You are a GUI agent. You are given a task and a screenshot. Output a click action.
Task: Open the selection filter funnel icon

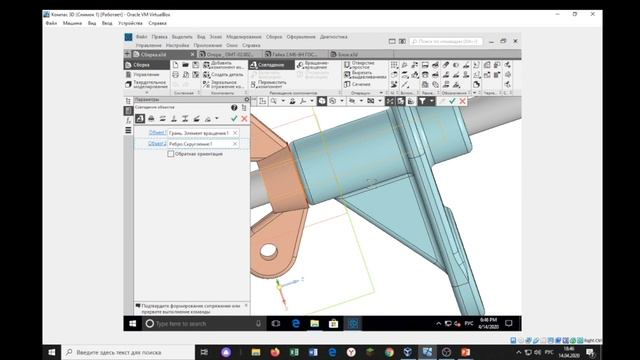click(x=422, y=101)
